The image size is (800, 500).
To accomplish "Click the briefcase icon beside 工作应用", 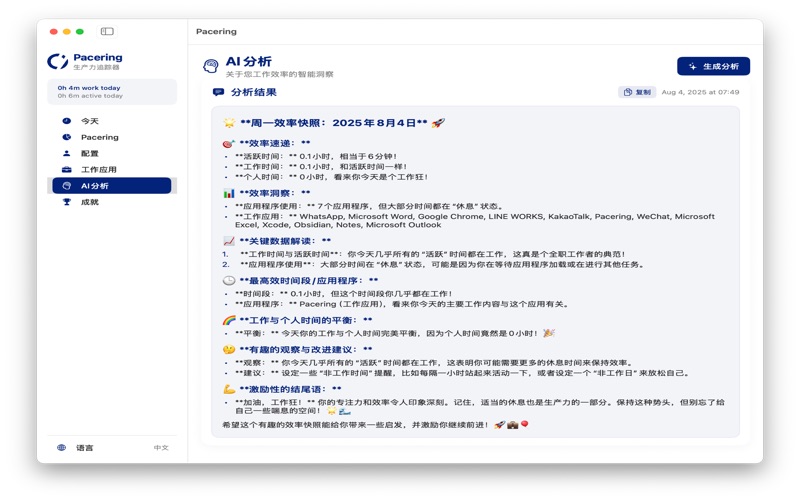I will point(67,170).
